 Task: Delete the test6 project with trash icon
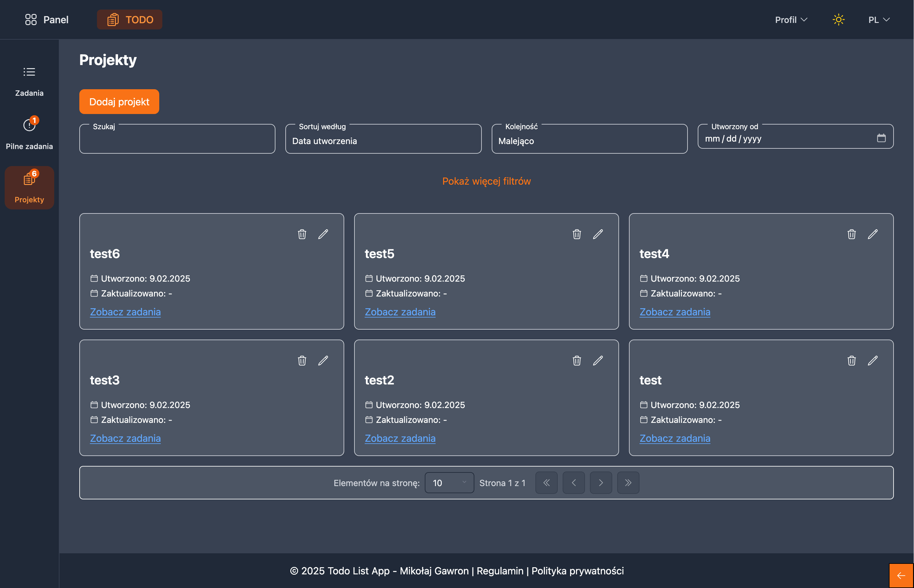[x=301, y=234]
